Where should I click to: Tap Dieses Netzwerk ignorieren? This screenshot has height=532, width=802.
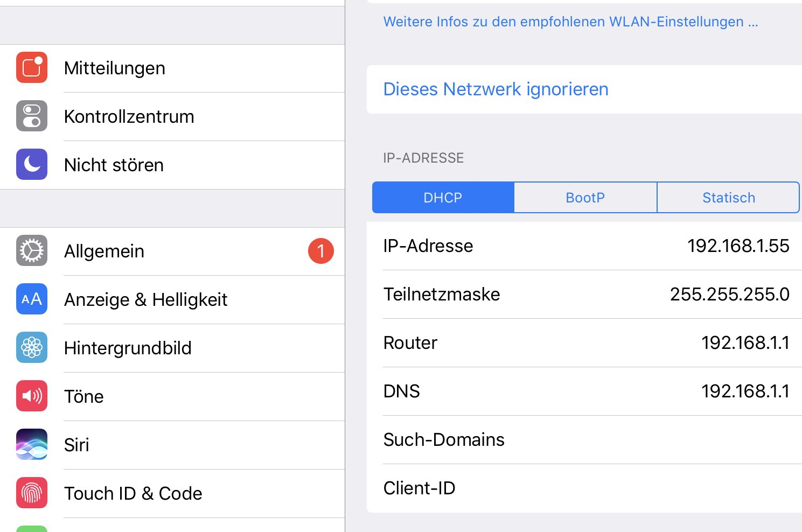[496, 89]
